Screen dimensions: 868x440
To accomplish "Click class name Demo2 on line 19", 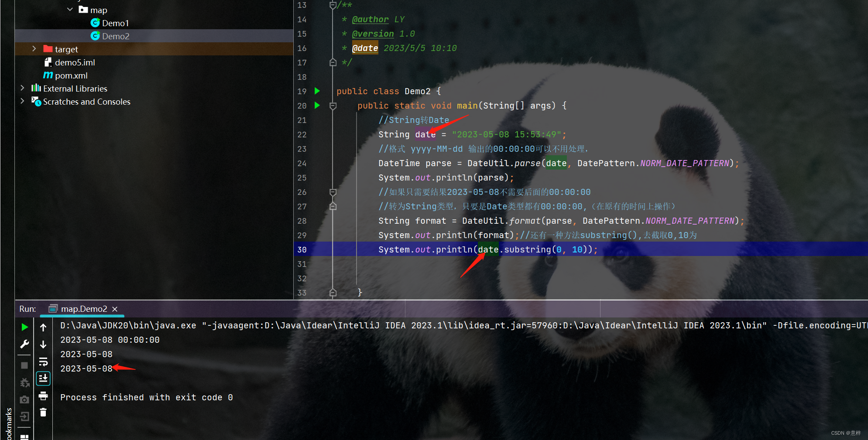I will [417, 91].
